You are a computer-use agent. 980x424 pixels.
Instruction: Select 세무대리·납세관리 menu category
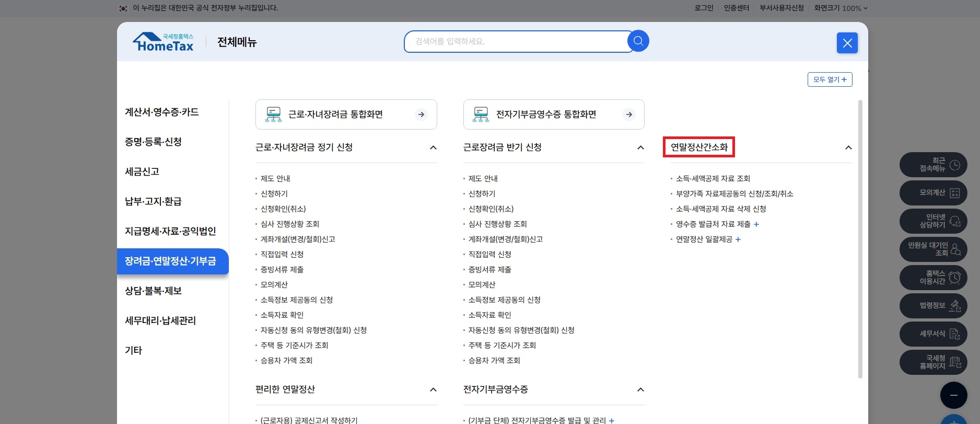160,320
